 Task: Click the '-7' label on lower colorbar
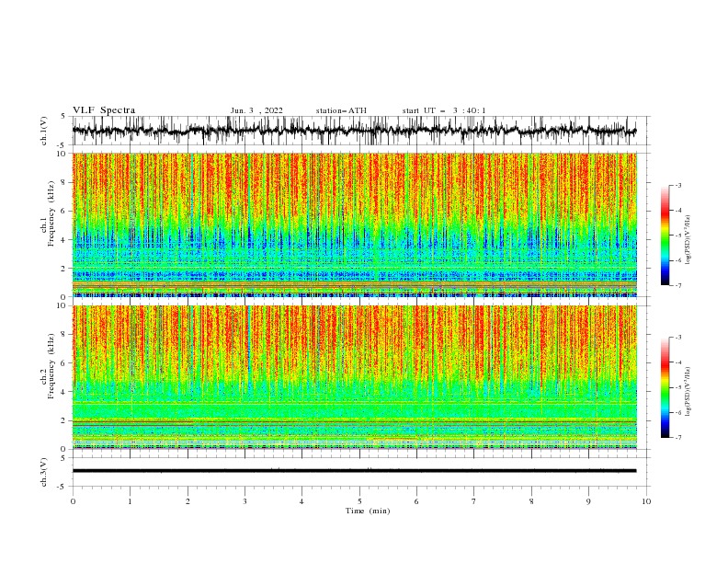(678, 438)
